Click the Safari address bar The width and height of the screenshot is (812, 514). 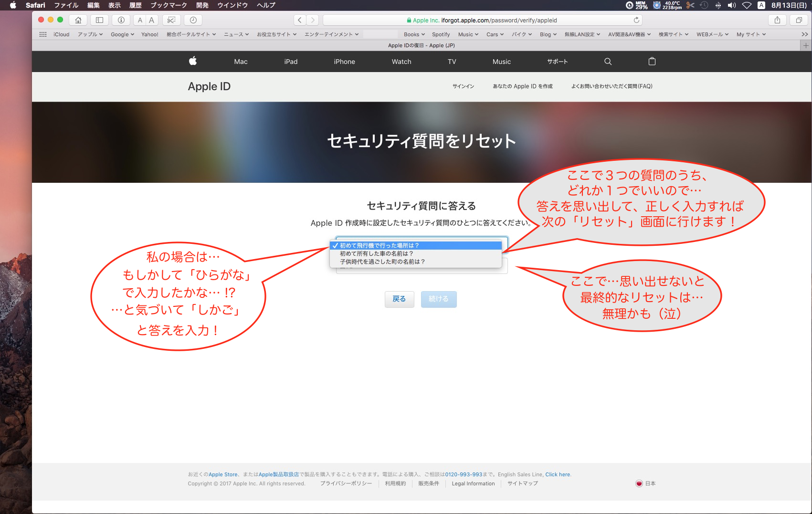(x=482, y=20)
